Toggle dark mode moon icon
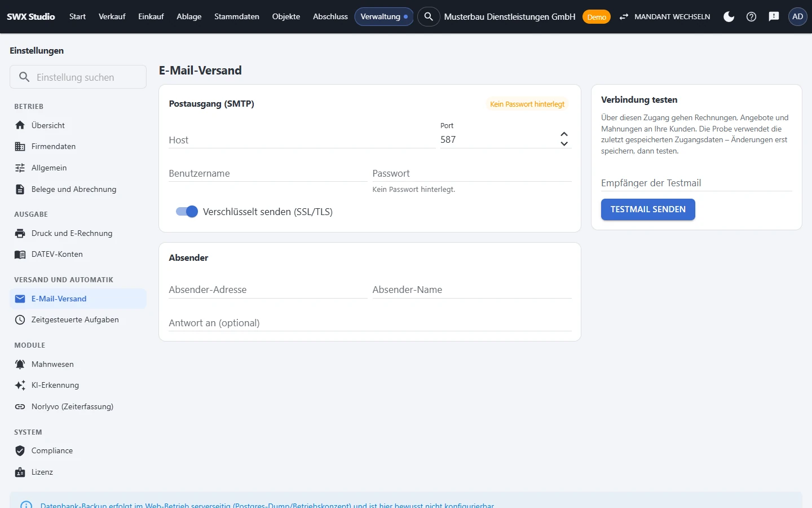This screenshot has height=508, width=812. pyautogui.click(x=729, y=16)
